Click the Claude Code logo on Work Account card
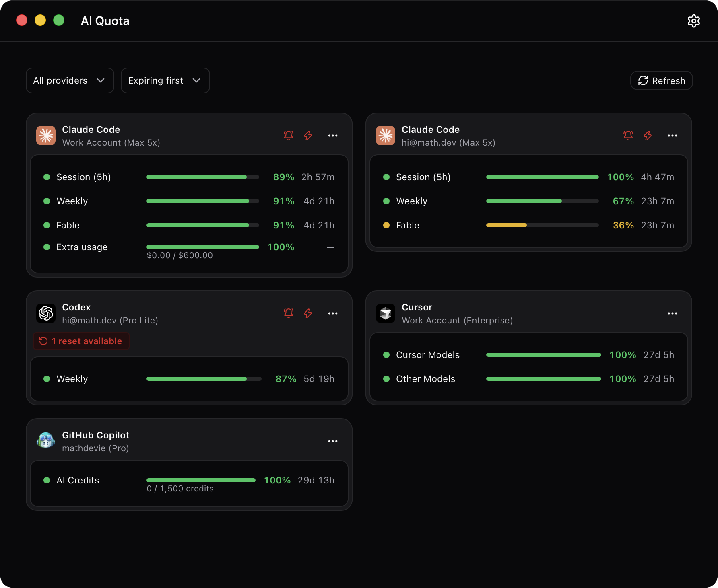 pyautogui.click(x=46, y=136)
